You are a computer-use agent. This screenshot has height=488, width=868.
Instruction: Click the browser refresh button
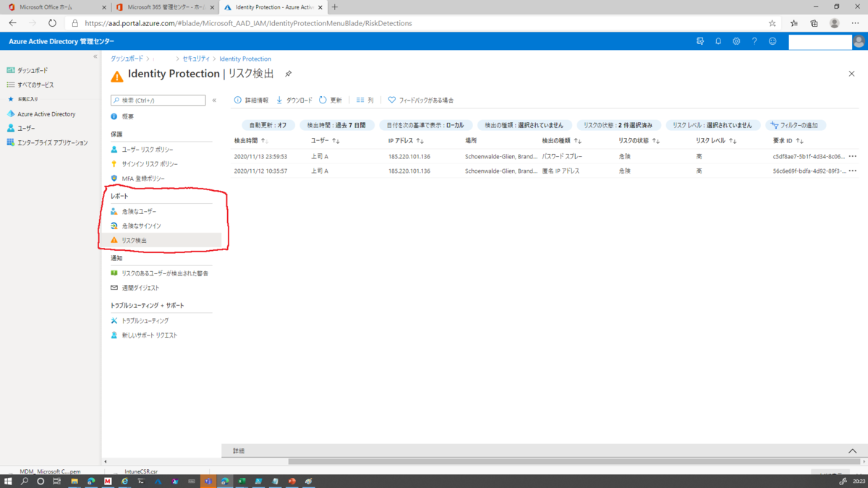pyautogui.click(x=52, y=23)
